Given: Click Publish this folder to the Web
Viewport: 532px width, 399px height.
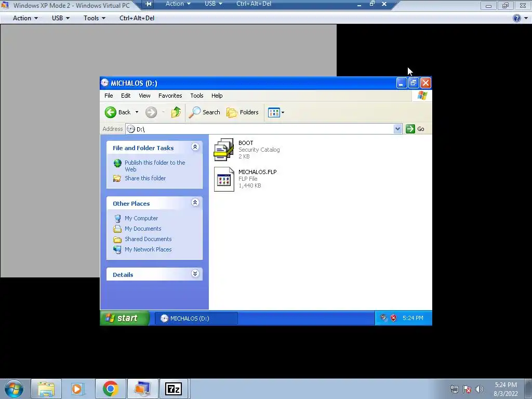Looking at the screenshot, I should pos(155,166).
